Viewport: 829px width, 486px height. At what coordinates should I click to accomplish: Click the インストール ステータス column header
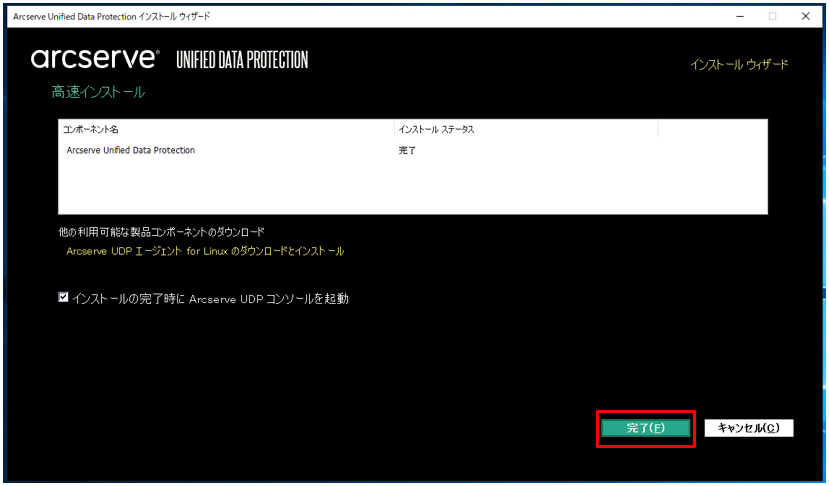[x=526, y=130]
